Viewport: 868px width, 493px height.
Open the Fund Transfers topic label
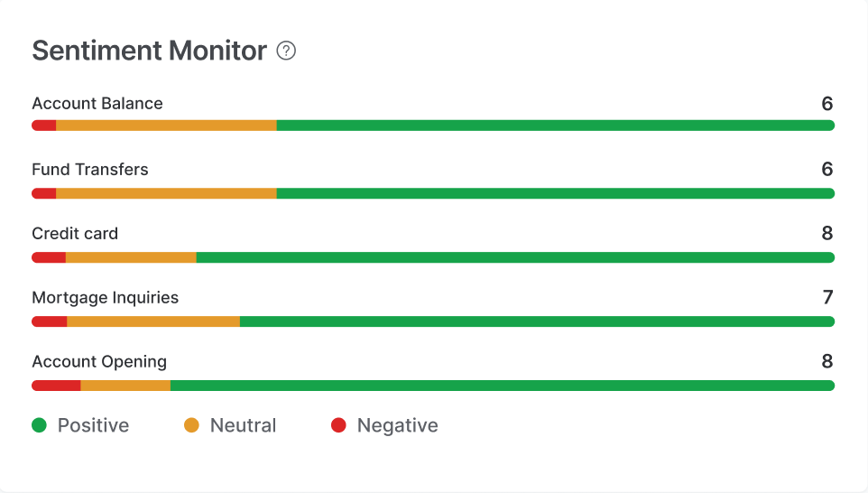point(90,170)
